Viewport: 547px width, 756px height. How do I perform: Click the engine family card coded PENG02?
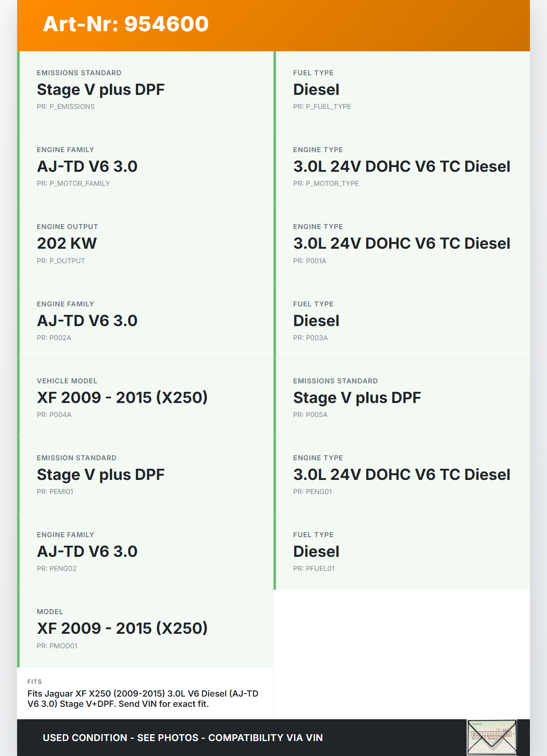click(x=145, y=551)
